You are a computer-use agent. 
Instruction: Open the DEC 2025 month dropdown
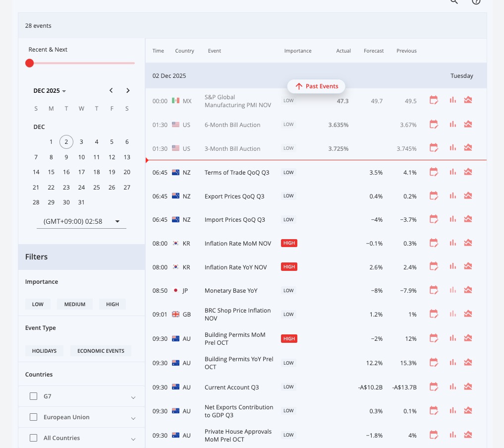[x=50, y=91]
